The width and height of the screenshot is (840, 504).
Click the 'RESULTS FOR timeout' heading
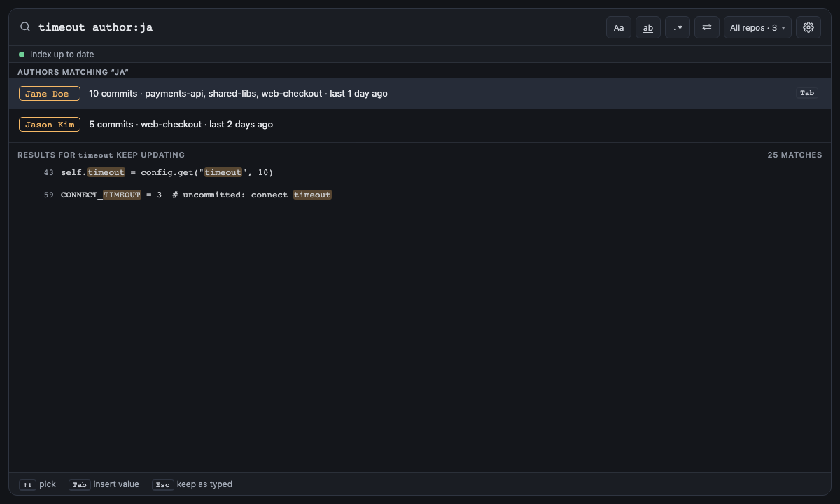tap(101, 155)
